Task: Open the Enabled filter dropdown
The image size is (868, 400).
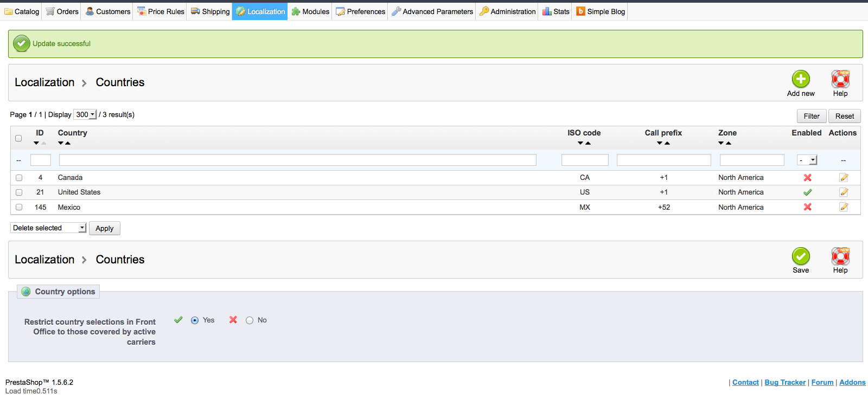Action: click(x=807, y=160)
